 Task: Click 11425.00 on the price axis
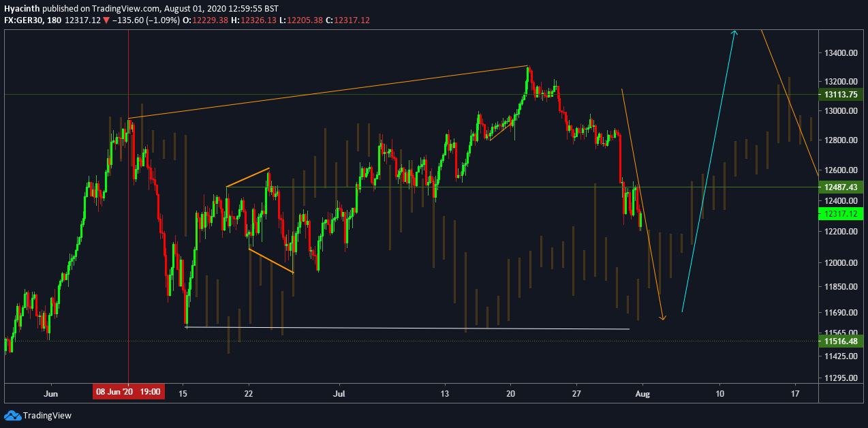(x=840, y=356)
